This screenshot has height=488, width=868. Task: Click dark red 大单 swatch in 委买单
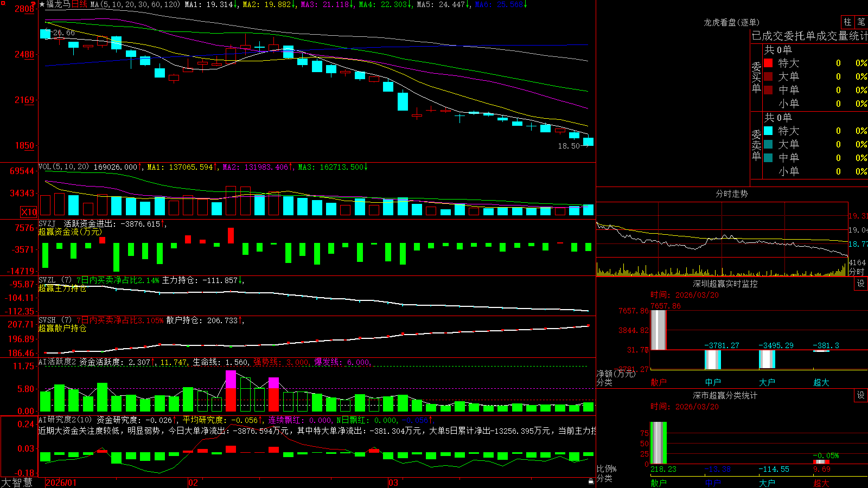(x=768, y=76)
